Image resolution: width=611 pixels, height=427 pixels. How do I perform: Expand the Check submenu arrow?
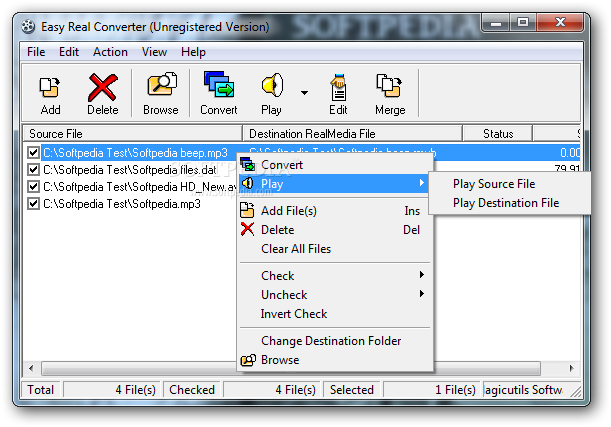(422, 275)
